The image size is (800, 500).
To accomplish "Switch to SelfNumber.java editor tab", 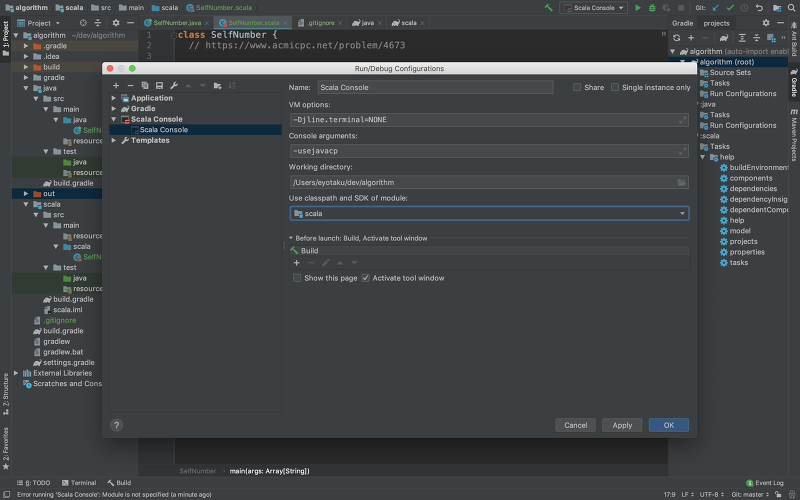I will [177, 23].
